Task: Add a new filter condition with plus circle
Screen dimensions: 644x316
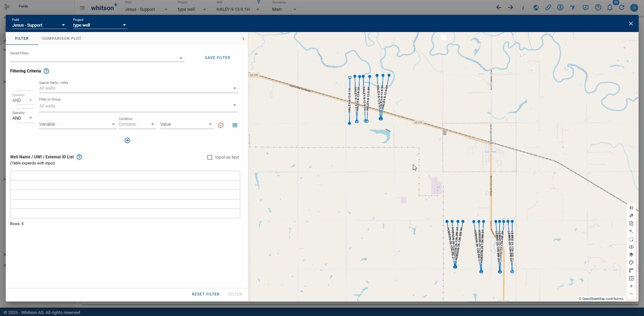Action: 127,140
